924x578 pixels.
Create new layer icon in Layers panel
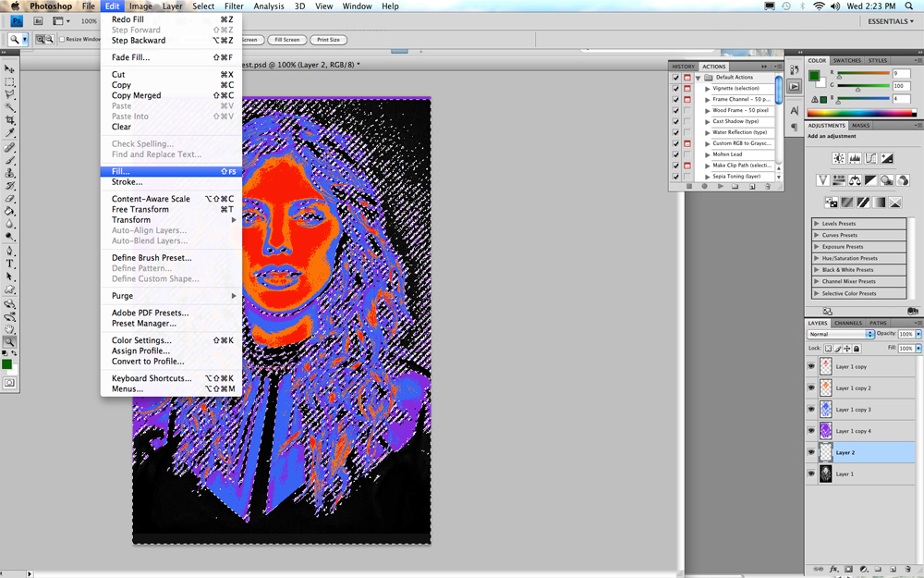[893, 569]
